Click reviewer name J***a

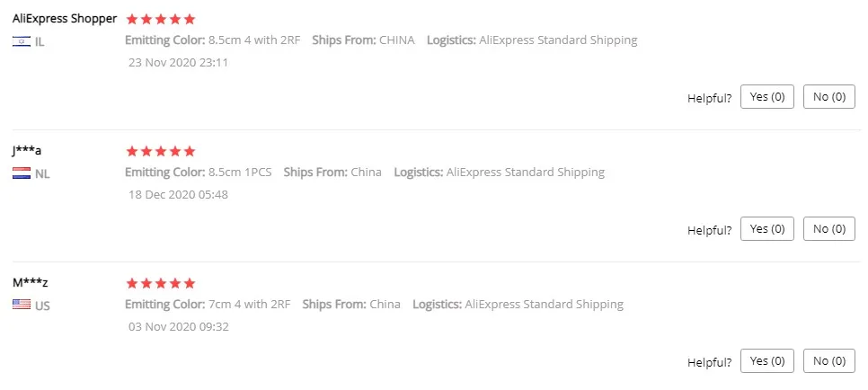(x=27, y=150)
